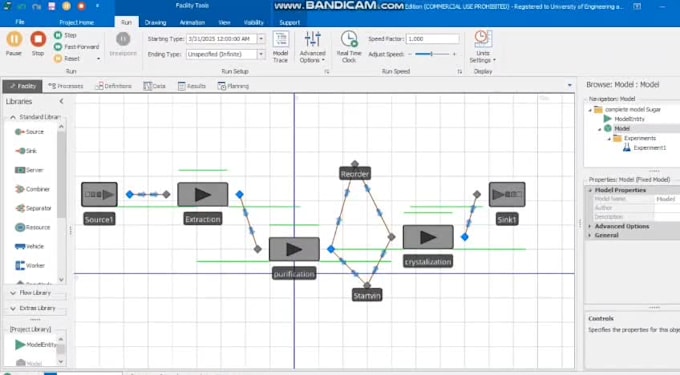The height and width of the screenshot is (375, 680).
Task: Select the Facility window tab
Action: click(x=23, y=86)
